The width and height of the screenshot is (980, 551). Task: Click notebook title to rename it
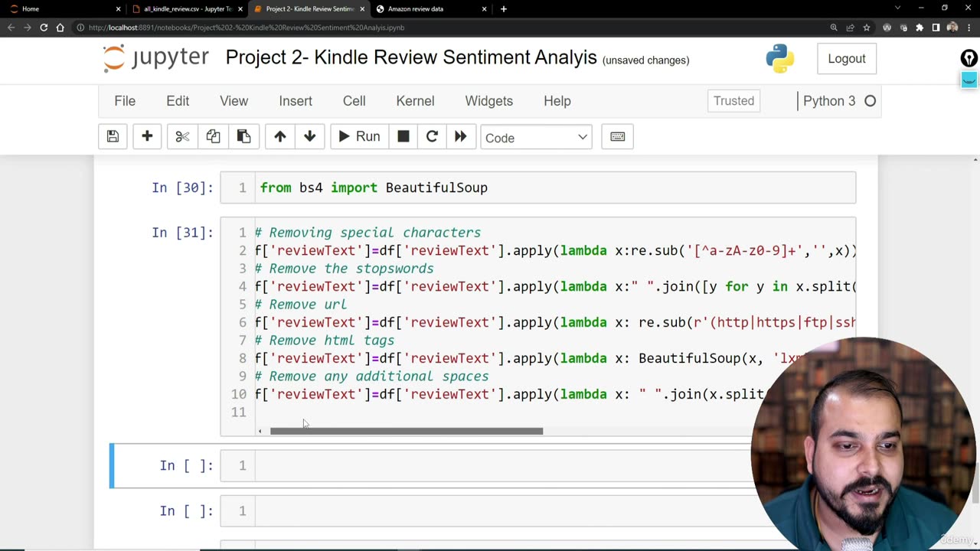(411, 58)
